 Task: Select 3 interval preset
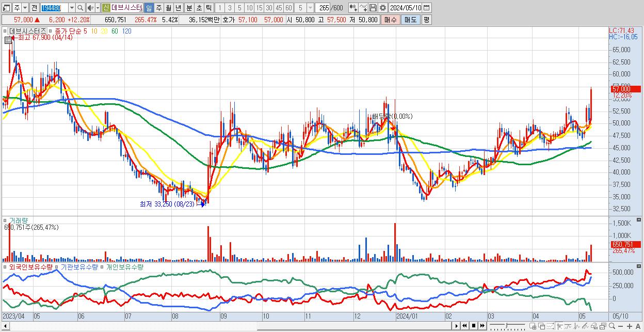click(x=230, y=8)
